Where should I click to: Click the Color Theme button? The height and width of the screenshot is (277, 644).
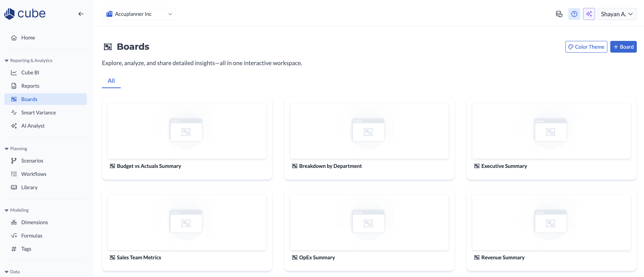pos(586,47)
